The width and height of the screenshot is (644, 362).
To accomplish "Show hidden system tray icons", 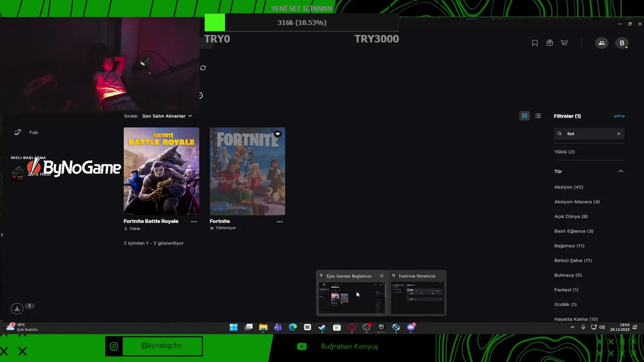I will pyautogui.click(x=572, y=327).
